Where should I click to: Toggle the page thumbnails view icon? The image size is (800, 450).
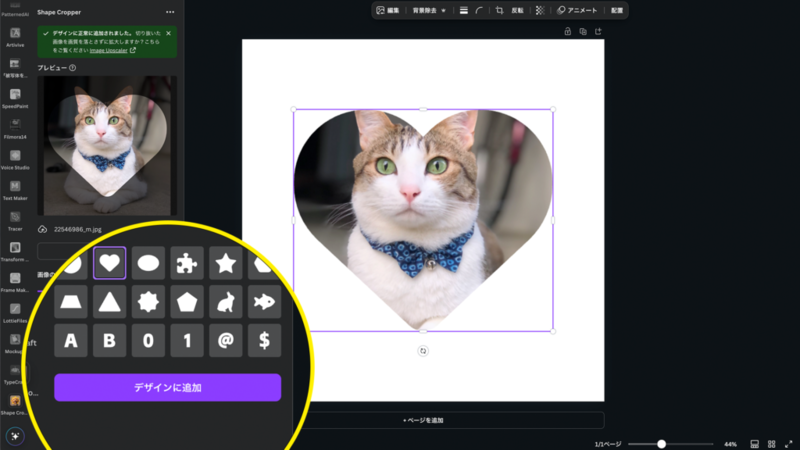(755, 444)
